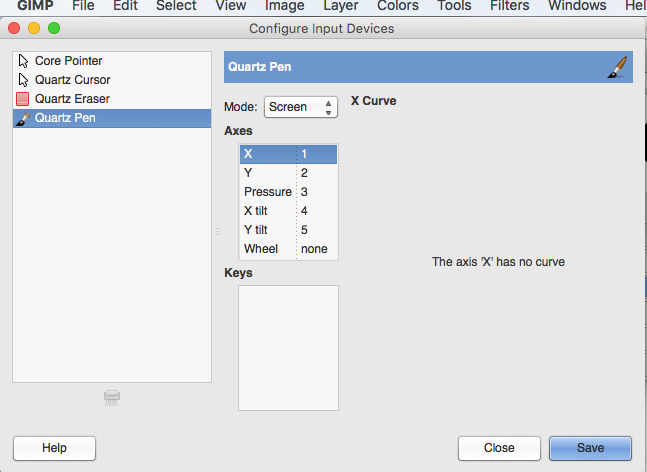This screenshot has width=647, height=472.
Task: Open the Wheel axis 'none' value cell
Action: coord(315,249)
